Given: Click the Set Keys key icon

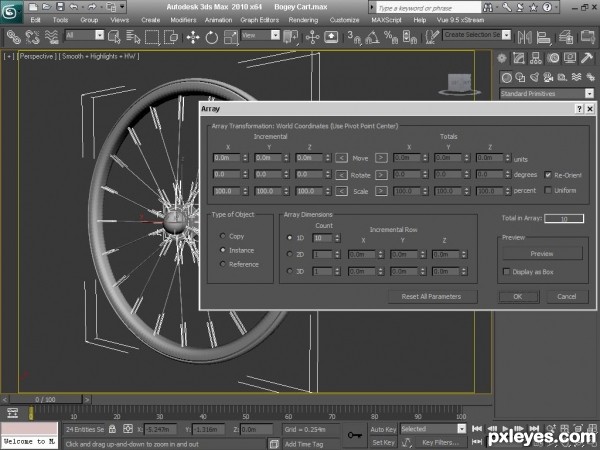Looking at the screenshot, I should coord(355,435).
